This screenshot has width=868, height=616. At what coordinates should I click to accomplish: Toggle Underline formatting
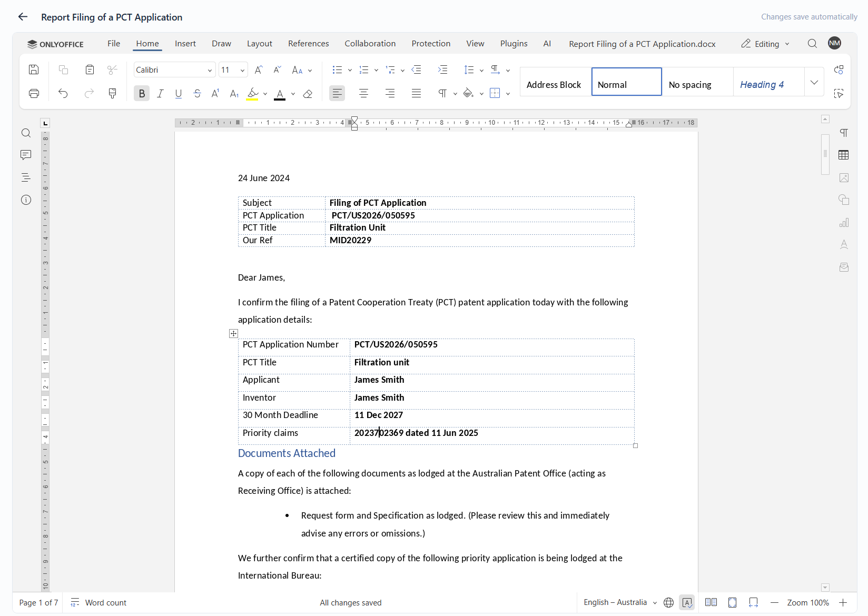(179, 93)
